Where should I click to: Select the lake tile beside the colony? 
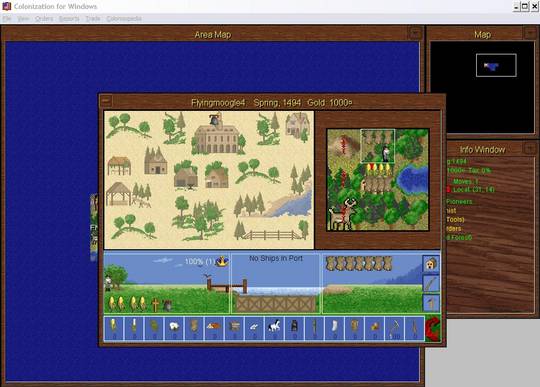click(x=412, y=180)
